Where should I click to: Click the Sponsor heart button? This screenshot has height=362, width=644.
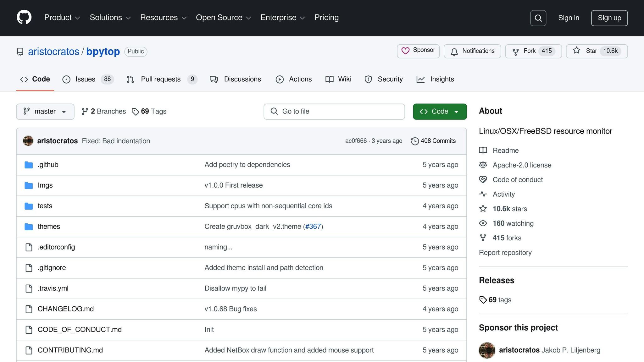click(x=418, y=51)
